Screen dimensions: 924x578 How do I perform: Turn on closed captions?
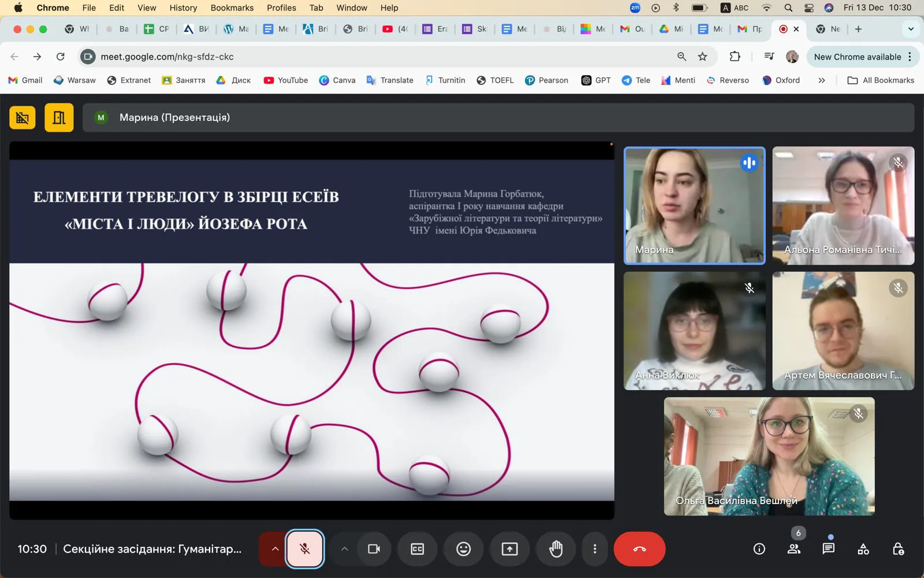[417, 549]
